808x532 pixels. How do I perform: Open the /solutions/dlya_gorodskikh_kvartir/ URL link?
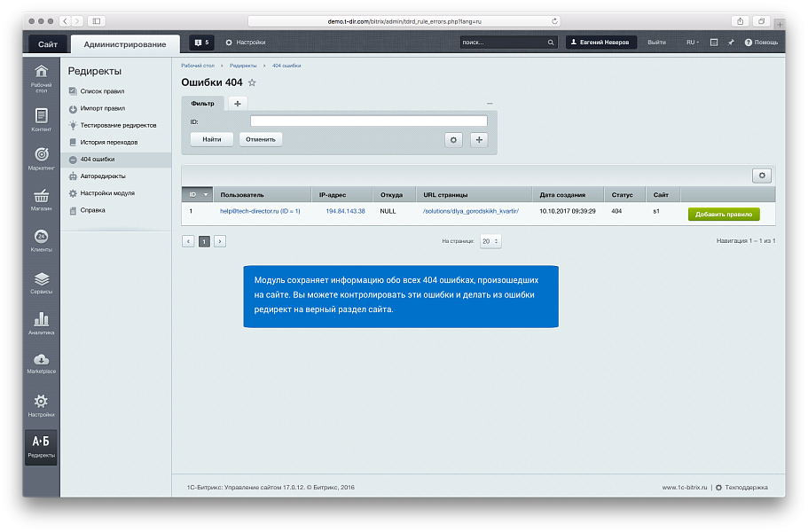pos(469,211)
